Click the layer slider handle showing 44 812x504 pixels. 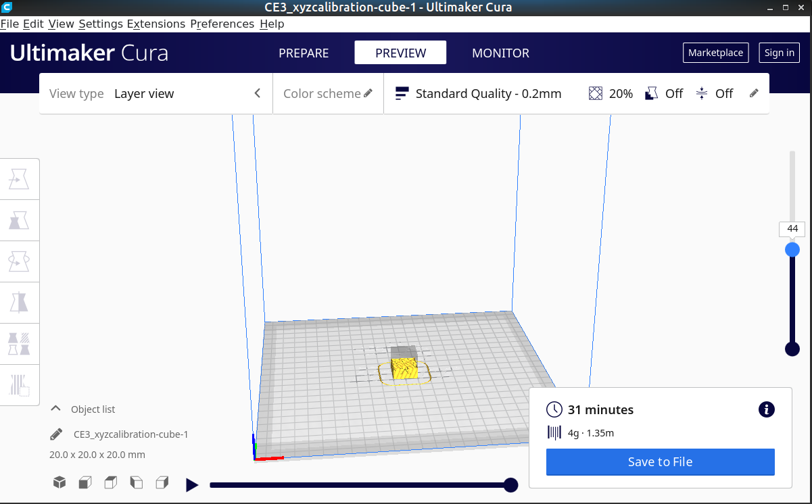792,249
